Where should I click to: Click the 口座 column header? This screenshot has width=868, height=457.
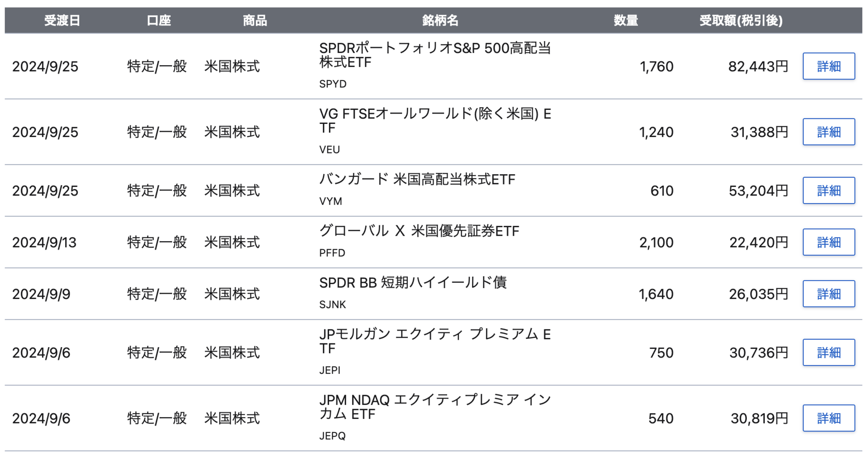click(159, 20)
